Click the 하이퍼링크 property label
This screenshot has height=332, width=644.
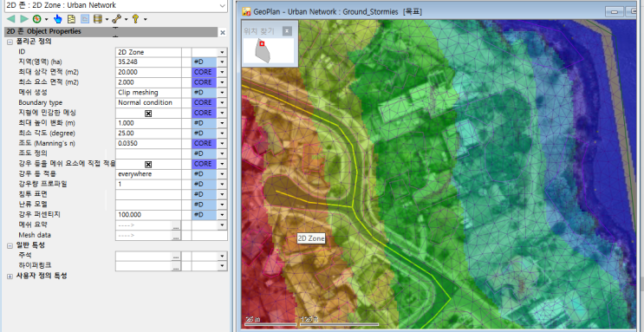pyautogui.click(x=35, y=266)
